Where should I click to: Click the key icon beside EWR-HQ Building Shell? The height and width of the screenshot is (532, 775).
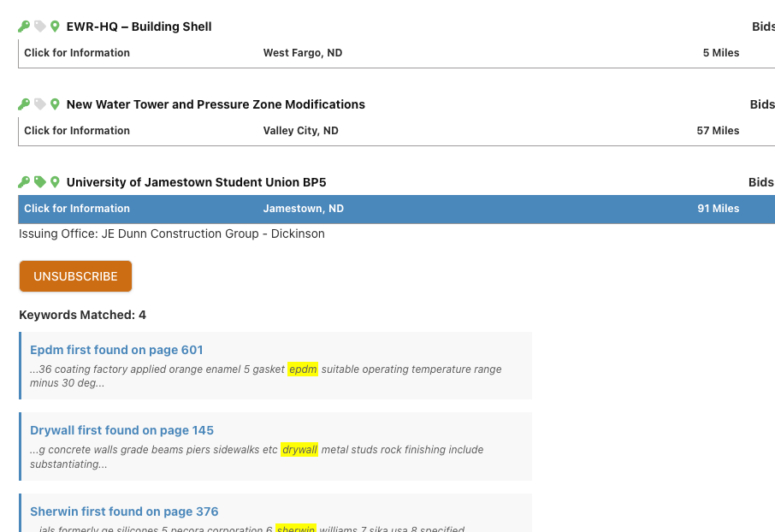[24, 27]
